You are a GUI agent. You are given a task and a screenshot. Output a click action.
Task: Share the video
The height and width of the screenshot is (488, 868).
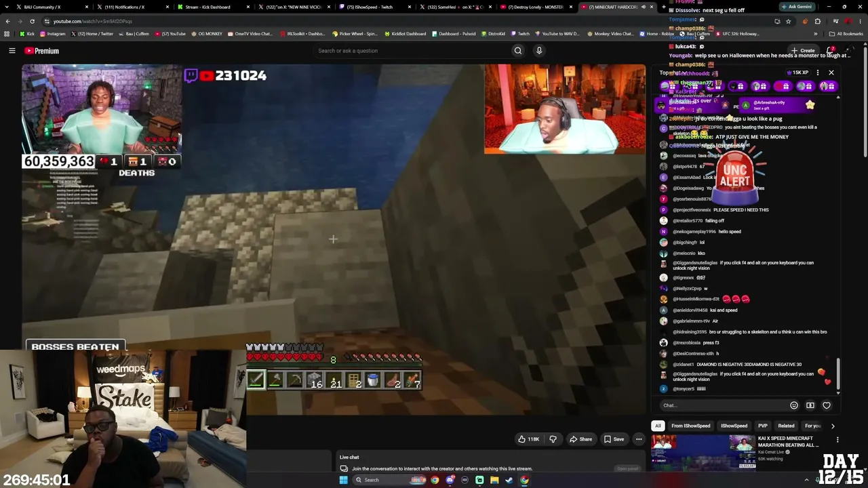pos(580,439)
